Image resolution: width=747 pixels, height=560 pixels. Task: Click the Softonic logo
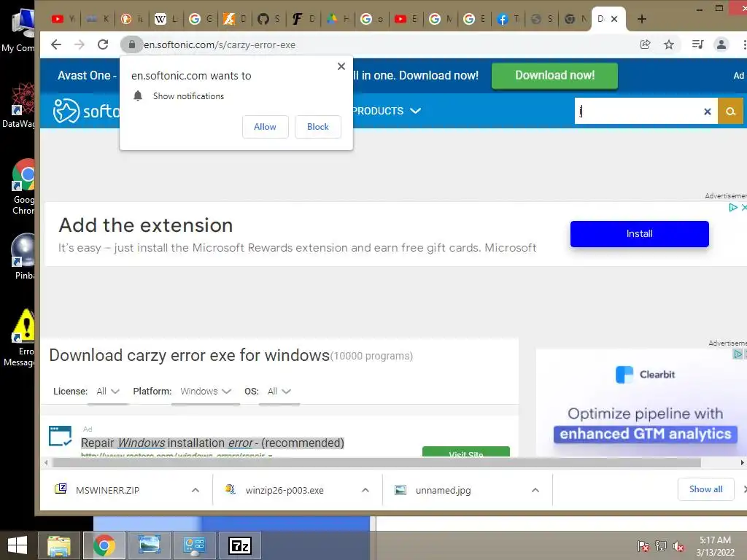click(86, 111)
